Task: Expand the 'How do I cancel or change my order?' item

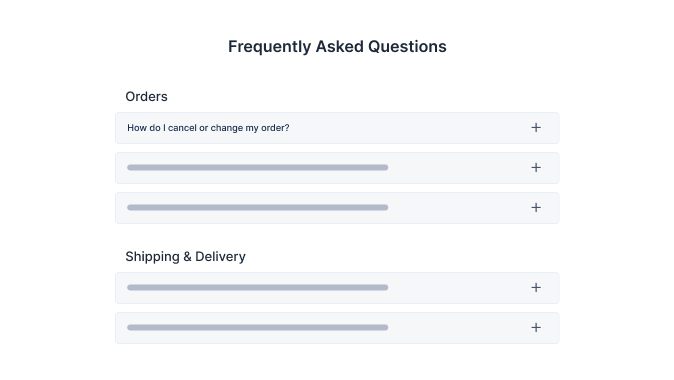Action: click(x=337, y=128)
